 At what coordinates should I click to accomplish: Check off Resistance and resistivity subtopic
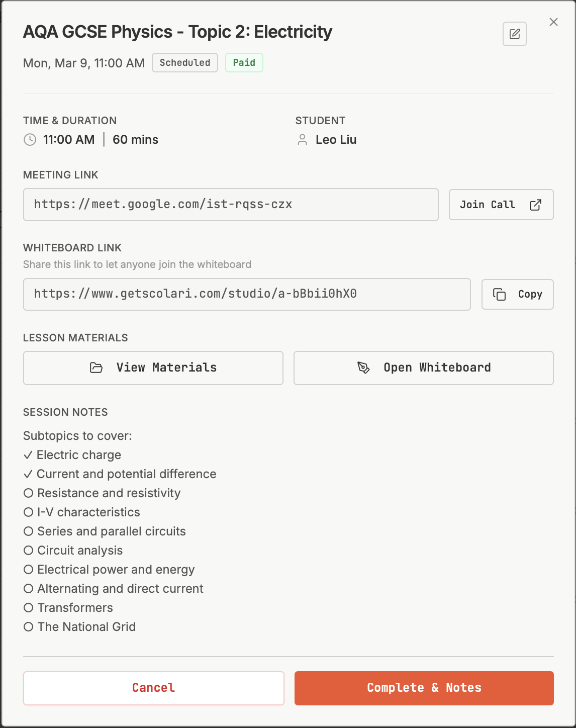pos(29,493)
